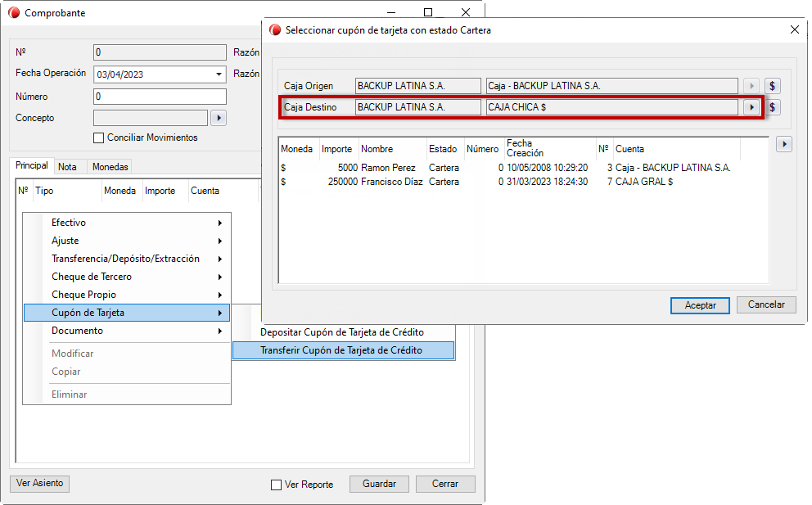
Task: Choose Transferir Cupón de Tarjeta de Crédito
Action: (343, 350)
